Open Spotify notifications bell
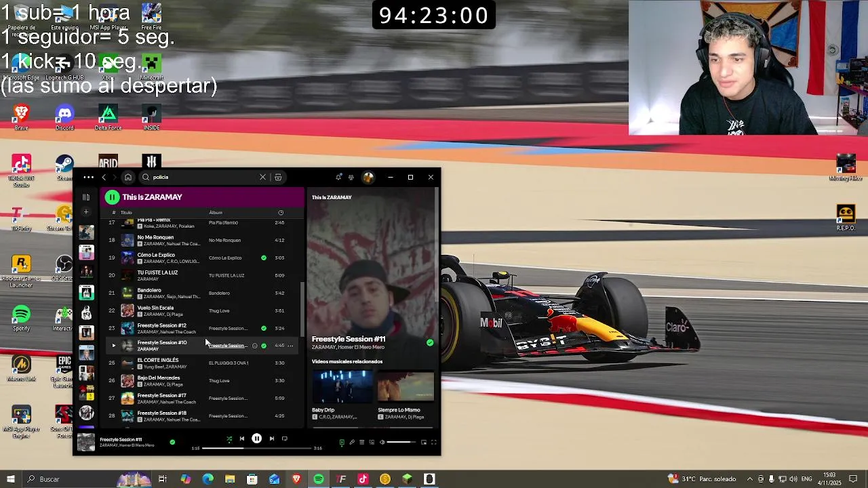868x488 pixels. 338,177
